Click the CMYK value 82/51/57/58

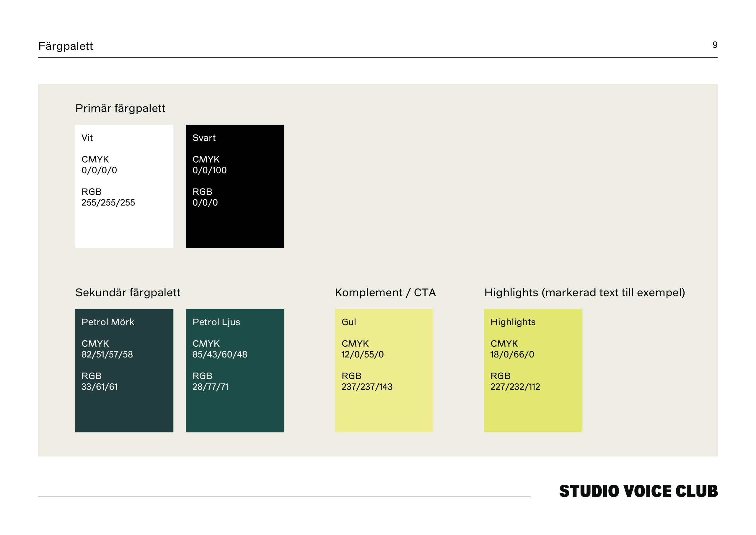107,354
